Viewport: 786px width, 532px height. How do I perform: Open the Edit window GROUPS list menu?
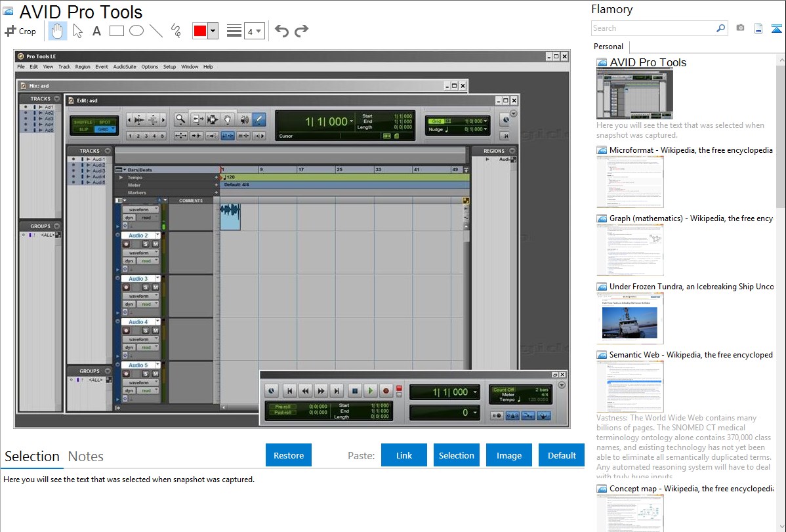(x=108, y=371)
